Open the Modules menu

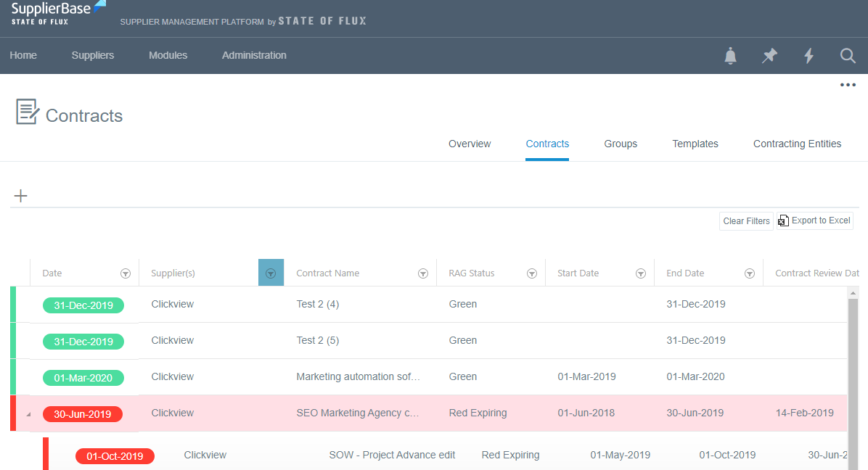tap(168, 55)
